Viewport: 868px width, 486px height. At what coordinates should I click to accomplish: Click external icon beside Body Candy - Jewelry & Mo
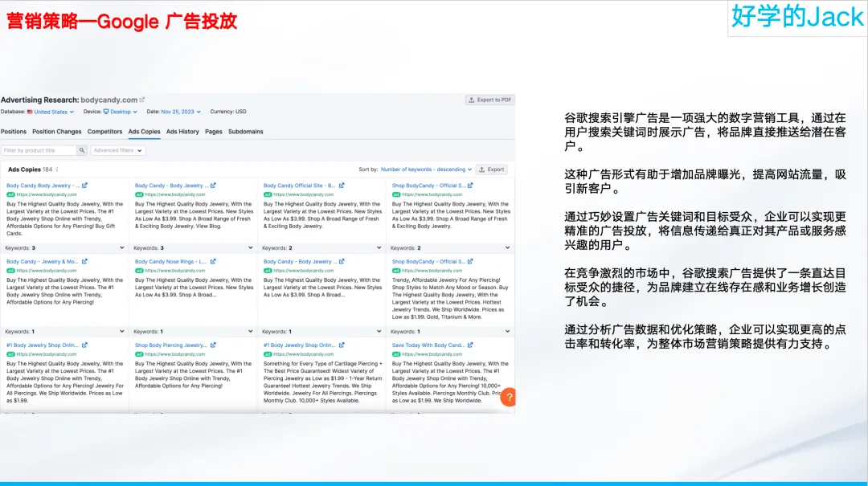point(84,261)
